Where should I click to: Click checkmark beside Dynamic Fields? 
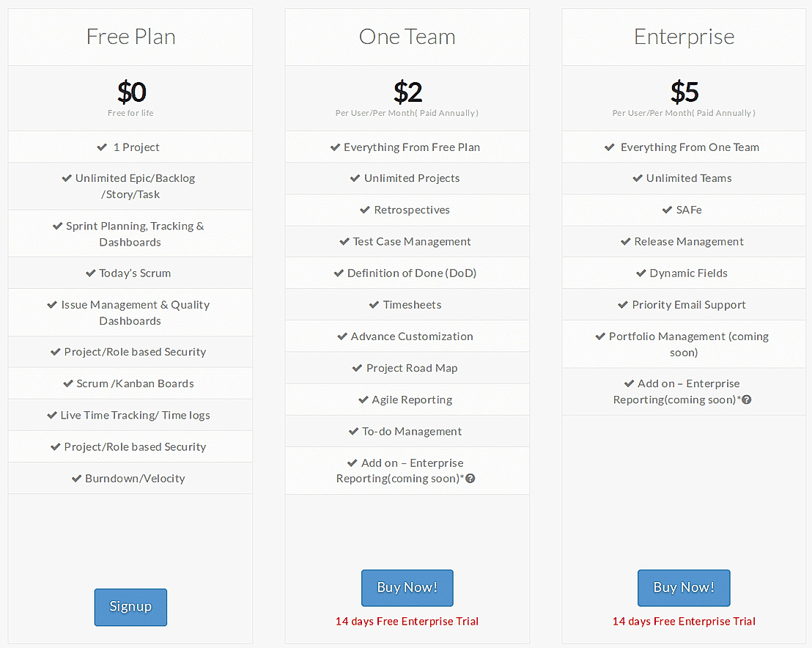641,273
